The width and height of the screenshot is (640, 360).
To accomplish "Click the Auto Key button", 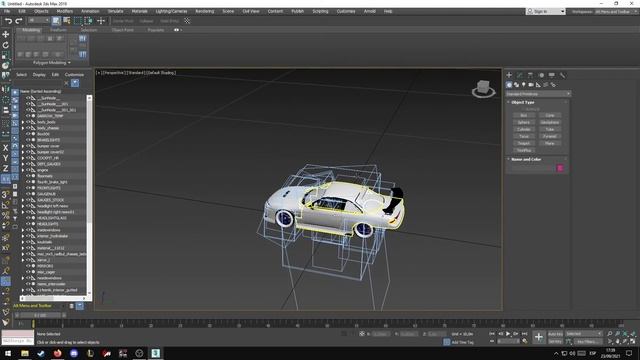I will coord(555,334).
